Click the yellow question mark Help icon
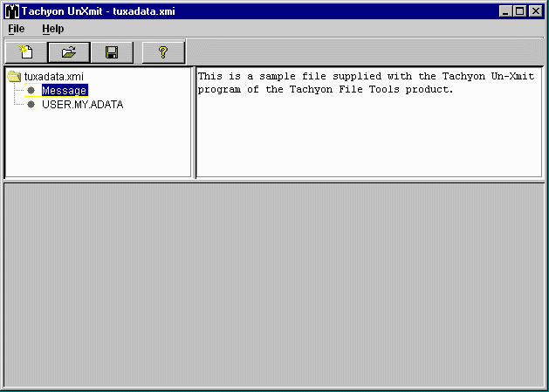The image size is (549, 392). 163,52
